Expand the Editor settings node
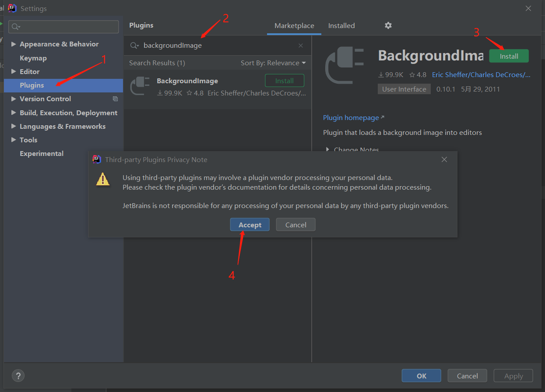 point(14,72)
